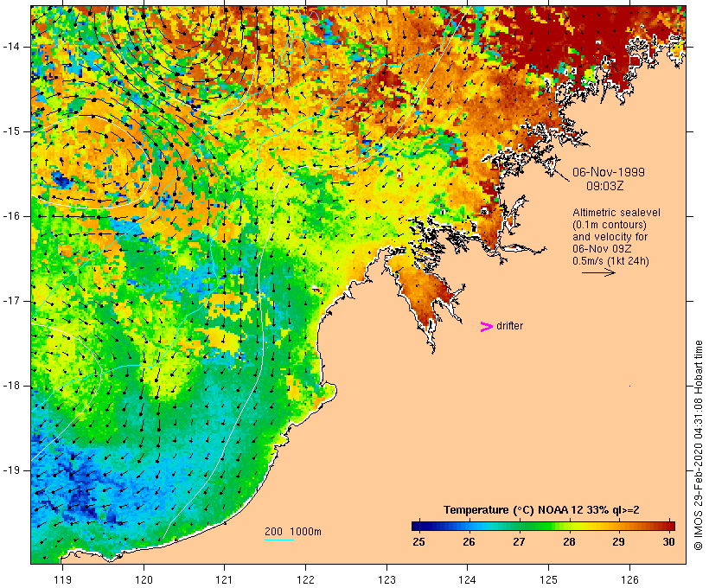The height and width of the screenshot is (588, 709).
Task: Click the '0.5m/s (1kt 24h)' scale text
Action: coord(610,261)
